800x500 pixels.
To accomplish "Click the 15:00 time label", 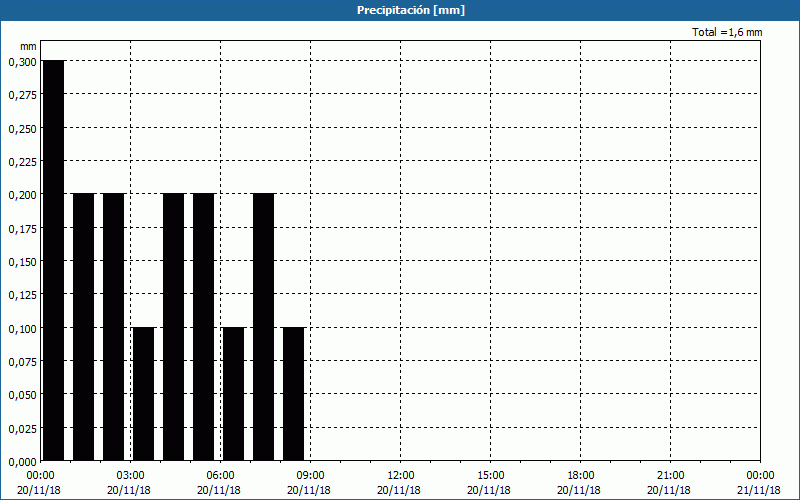I will tap(490, 476).
